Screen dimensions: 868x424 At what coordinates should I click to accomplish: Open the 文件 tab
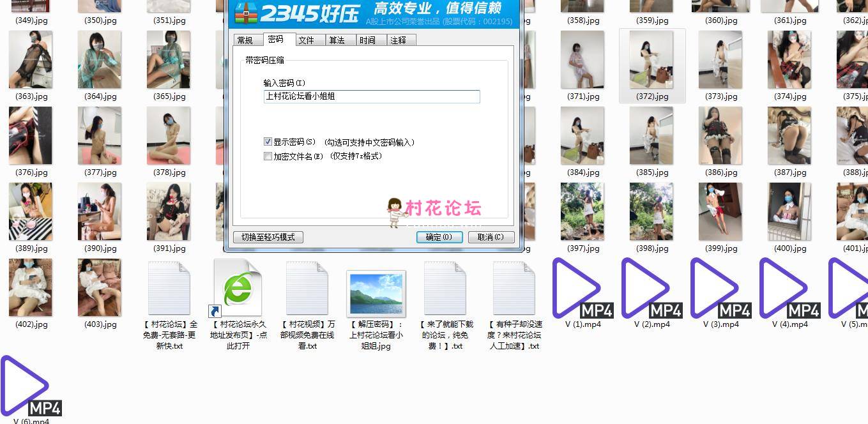[x=307, y=40]
